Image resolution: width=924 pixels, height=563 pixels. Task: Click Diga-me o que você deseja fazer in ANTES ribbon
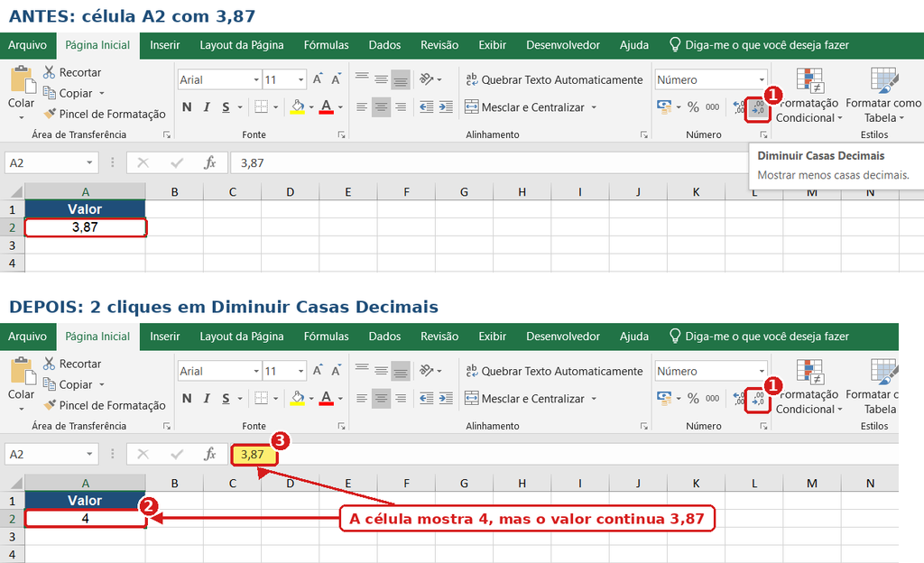tap(760, 45)
